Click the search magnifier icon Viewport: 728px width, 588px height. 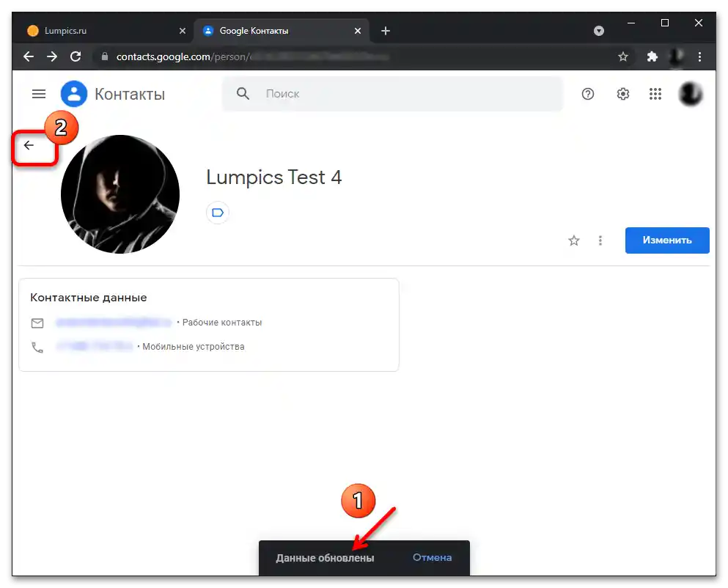[x=243, y=94]
